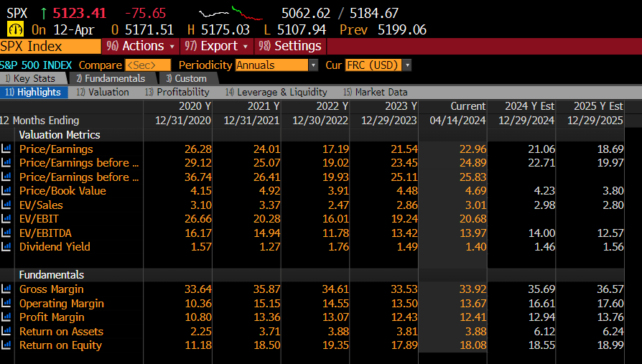This screenshot has width=642, height=364.
Task: Open chart icon for EV/EBITDA row
Action: (6, 233)
